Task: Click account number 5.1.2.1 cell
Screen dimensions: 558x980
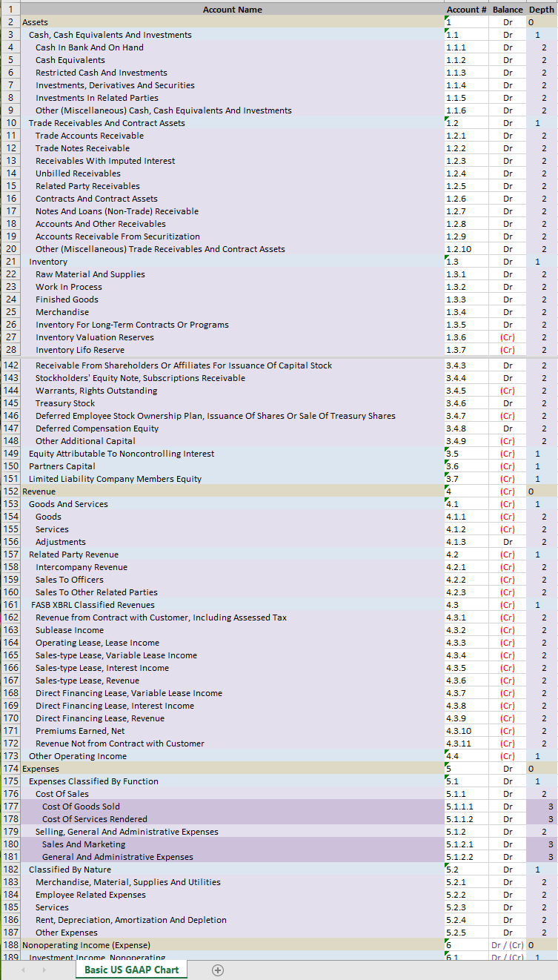Action: coord(466,844)
